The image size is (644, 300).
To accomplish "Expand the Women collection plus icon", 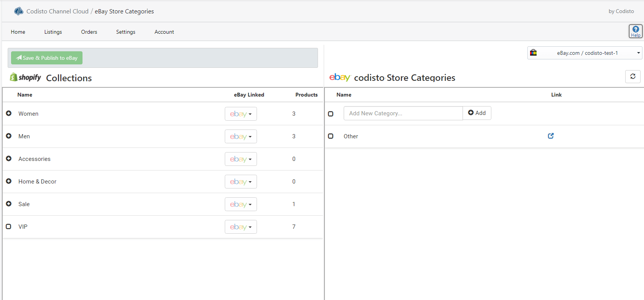I will click(9, 113).
